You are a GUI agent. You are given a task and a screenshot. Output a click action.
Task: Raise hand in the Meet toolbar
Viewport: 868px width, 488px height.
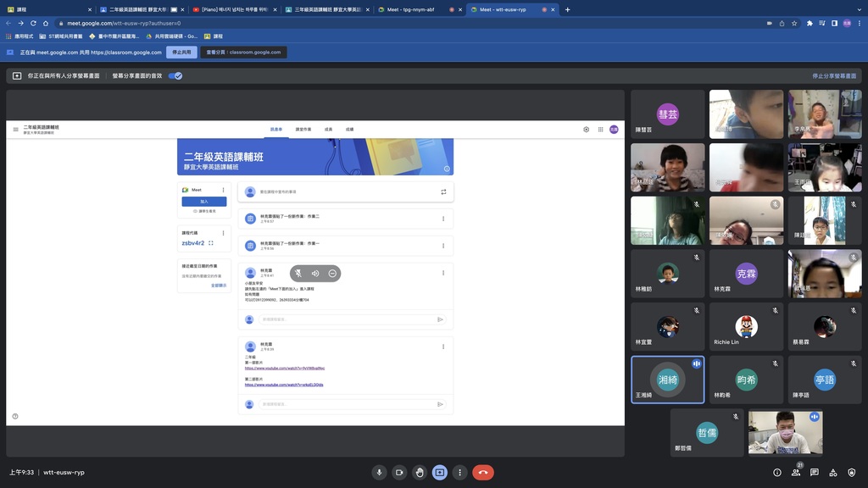[x=420, y=473]
